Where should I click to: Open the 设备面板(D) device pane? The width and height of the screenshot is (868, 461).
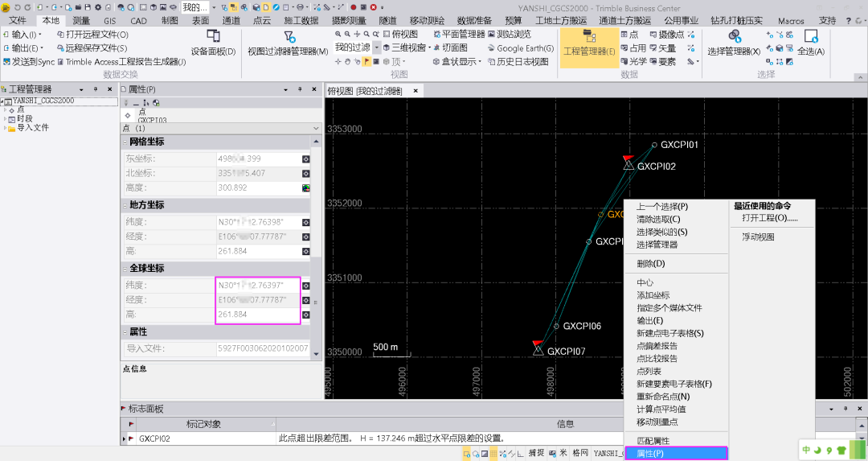click(213, 43)
